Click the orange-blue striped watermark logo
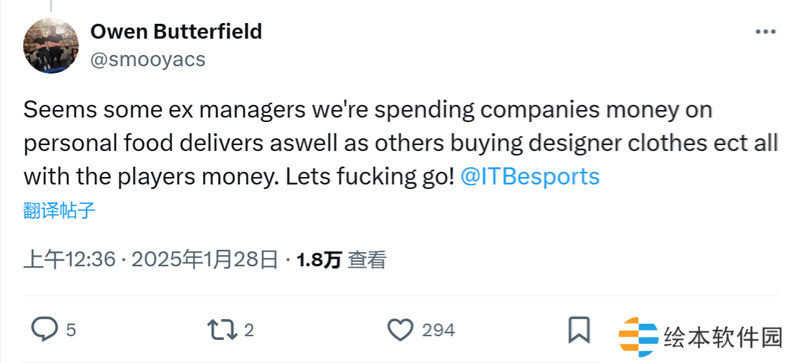This screenshot has width=800, height=363. pos(638,337)
